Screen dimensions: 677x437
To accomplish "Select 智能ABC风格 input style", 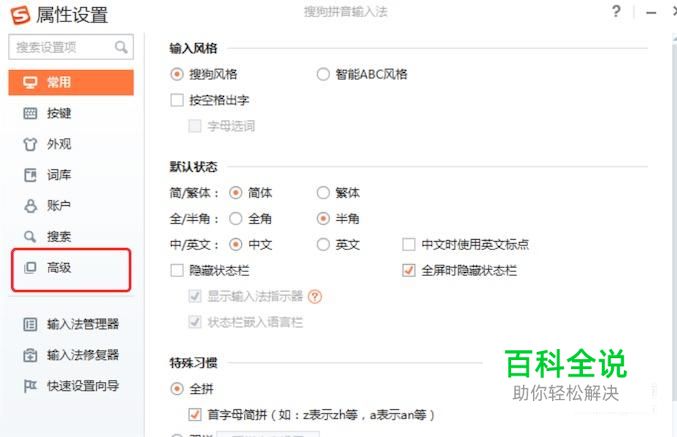I will pyautogui.click(x=323, y=74).
